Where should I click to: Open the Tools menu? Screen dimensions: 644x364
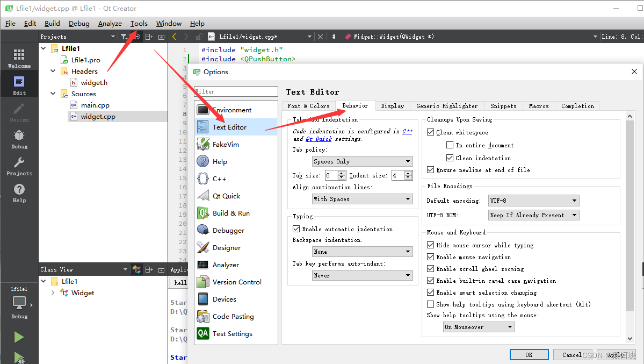pyautogui.click(x=139, y=24)
